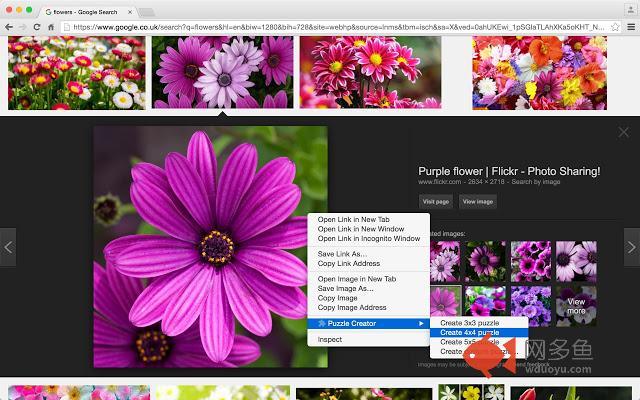
Task: Open the View more related images tile
Action: point(576,306)
